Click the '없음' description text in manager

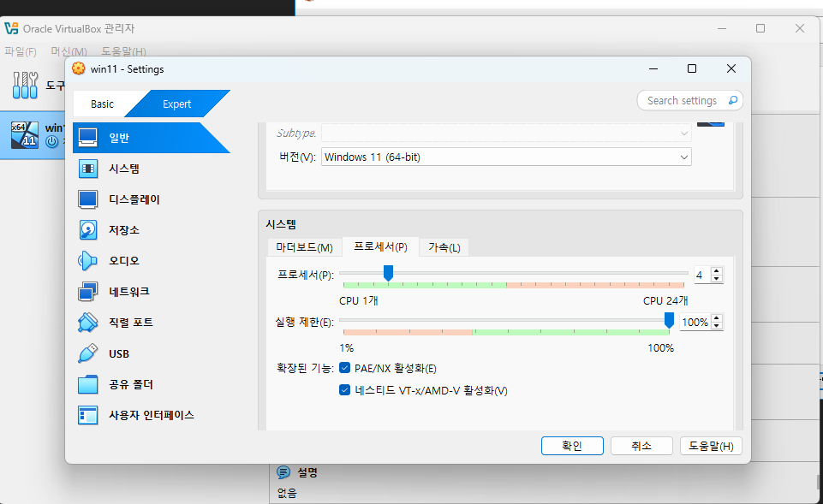click(287, 493)
